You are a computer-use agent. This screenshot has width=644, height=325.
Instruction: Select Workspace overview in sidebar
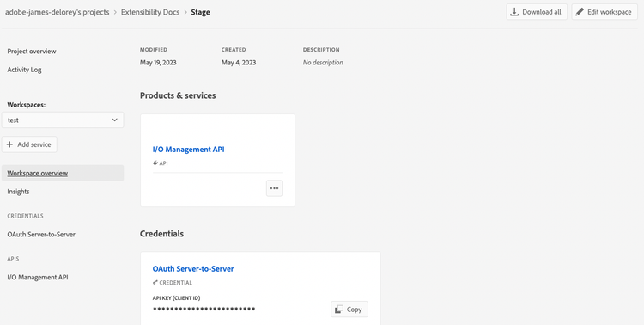coord(63,173)
